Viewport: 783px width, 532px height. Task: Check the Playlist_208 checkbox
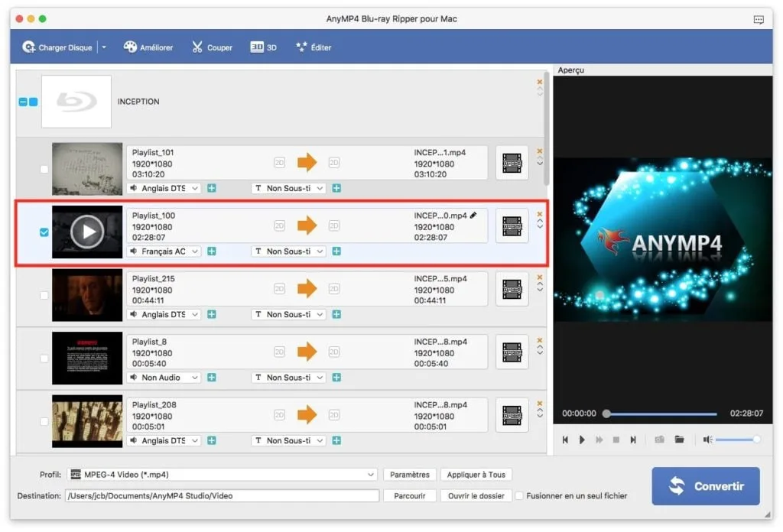point(44,422)
